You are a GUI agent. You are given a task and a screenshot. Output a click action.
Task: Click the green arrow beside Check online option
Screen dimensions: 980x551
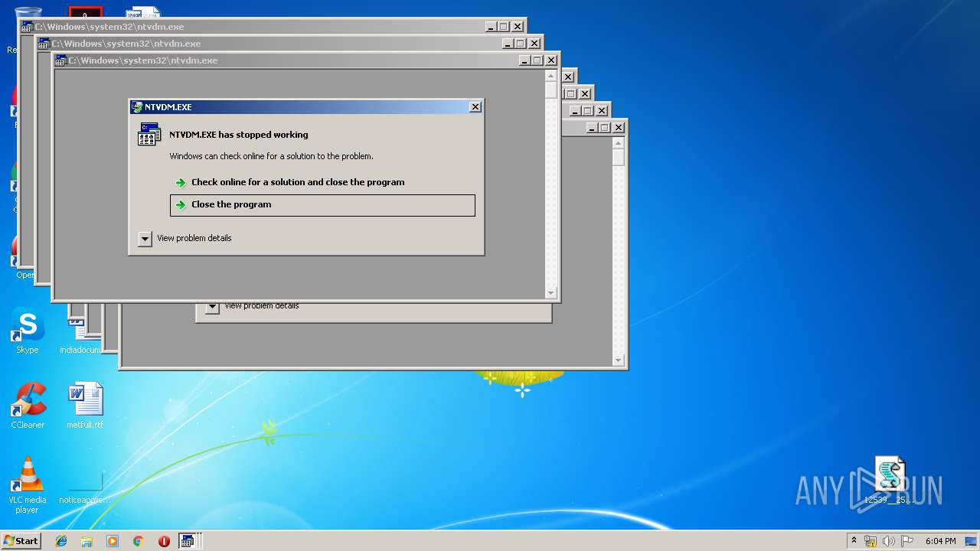click(181, 183)
